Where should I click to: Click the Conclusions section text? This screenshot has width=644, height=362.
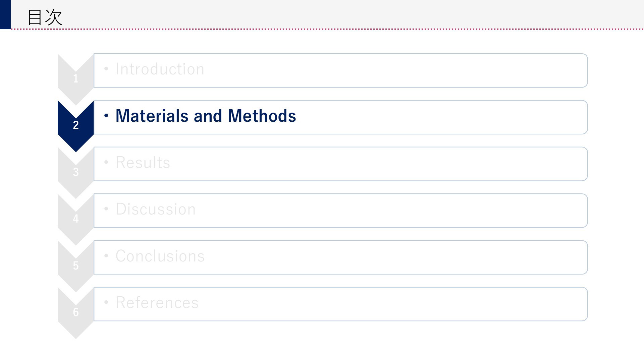[160, 256]
